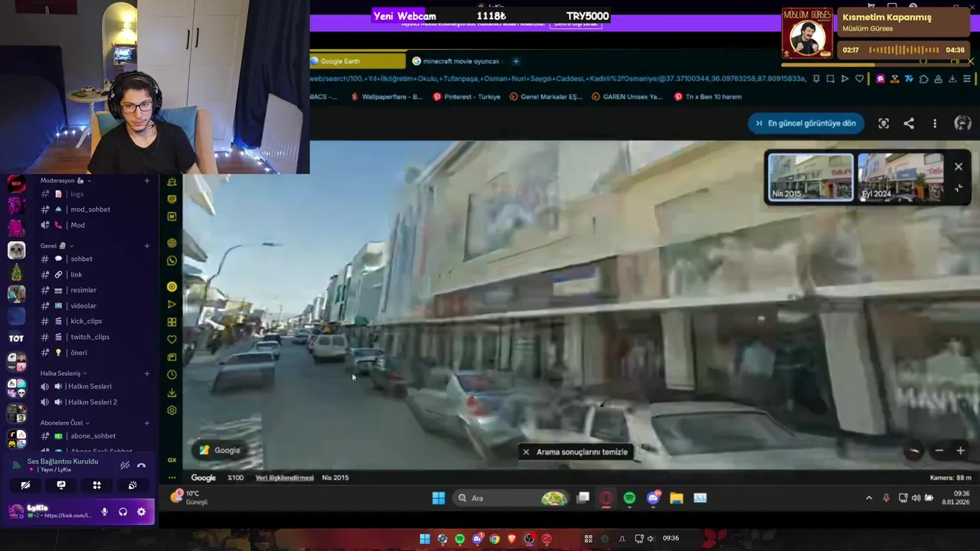980x551 pixels.
Task: Open Spotify from the Windows taskbar
Action: 629,498
